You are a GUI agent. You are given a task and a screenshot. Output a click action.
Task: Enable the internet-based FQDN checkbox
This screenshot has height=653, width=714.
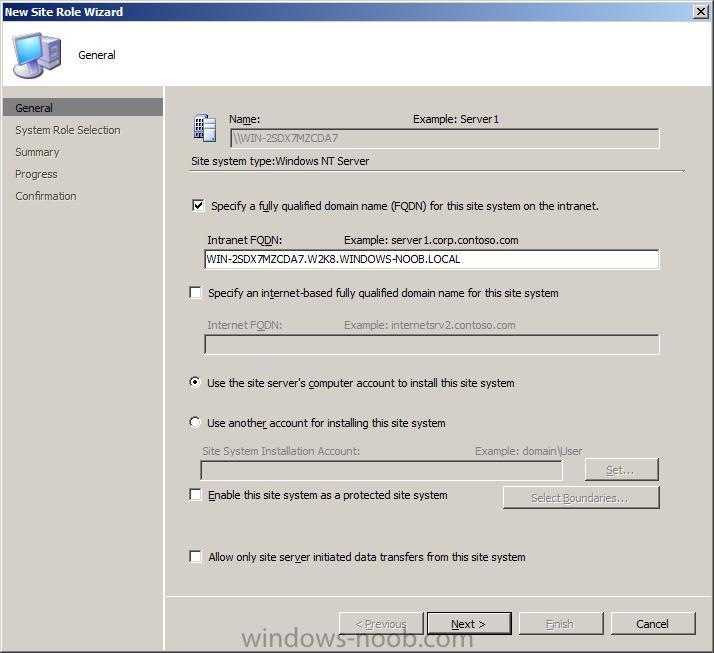(x=195, y=292)
